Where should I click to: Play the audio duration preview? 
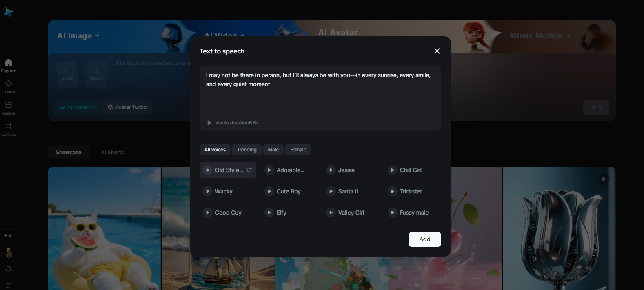coord(209,123)
